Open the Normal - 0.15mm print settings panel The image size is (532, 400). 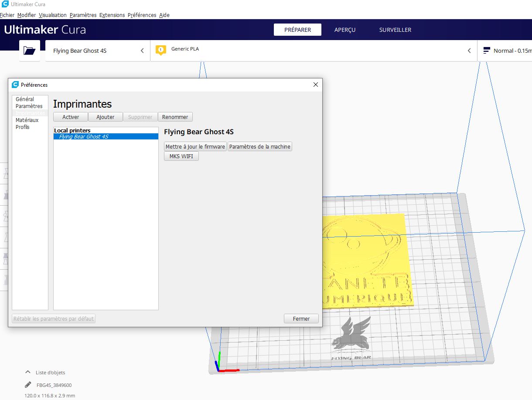tap(505, 51)
